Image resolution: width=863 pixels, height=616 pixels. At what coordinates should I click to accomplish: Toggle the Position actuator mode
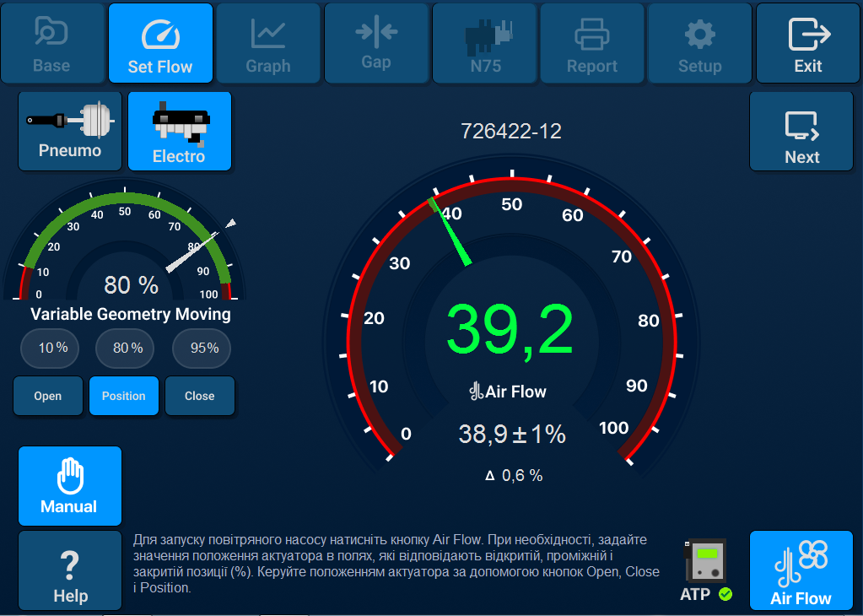tap(123, 396)
